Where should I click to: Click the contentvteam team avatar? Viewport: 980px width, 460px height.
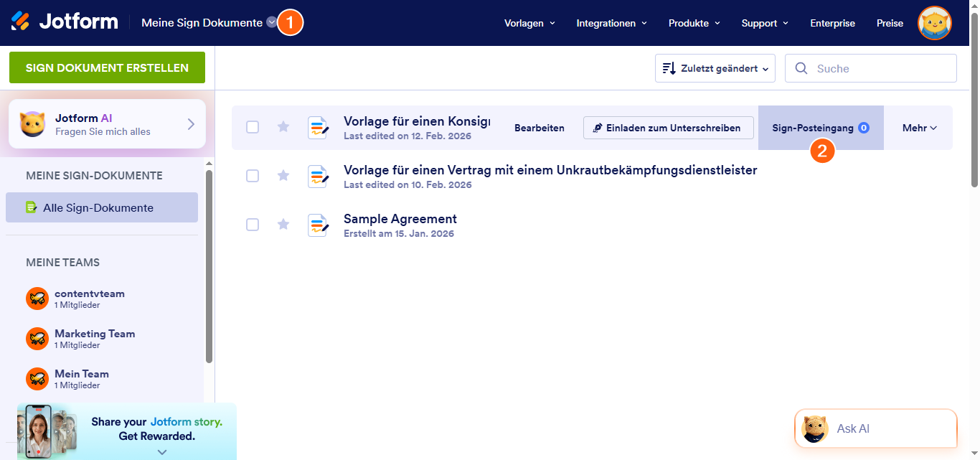[x=37, y=298]
